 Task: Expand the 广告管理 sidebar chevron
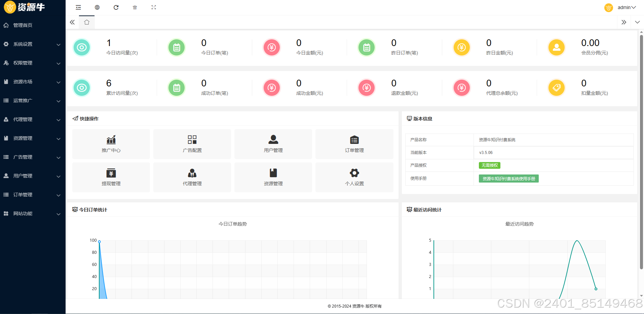59,158
